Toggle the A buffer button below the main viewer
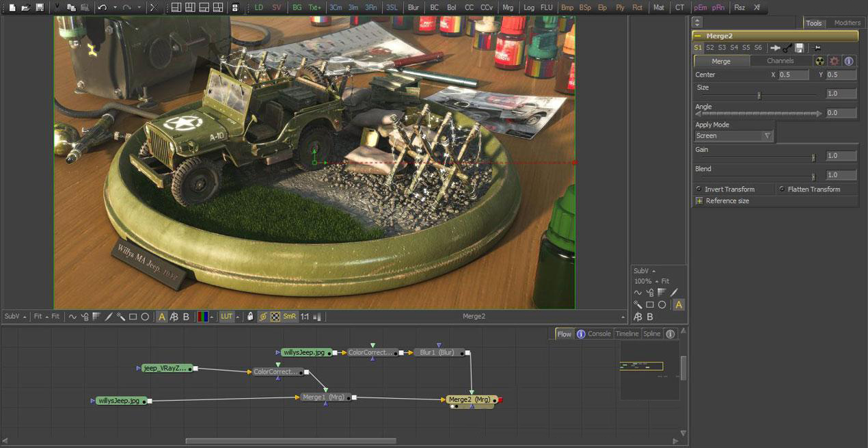Viewport: 868px width, 448px height. point(162,316)
